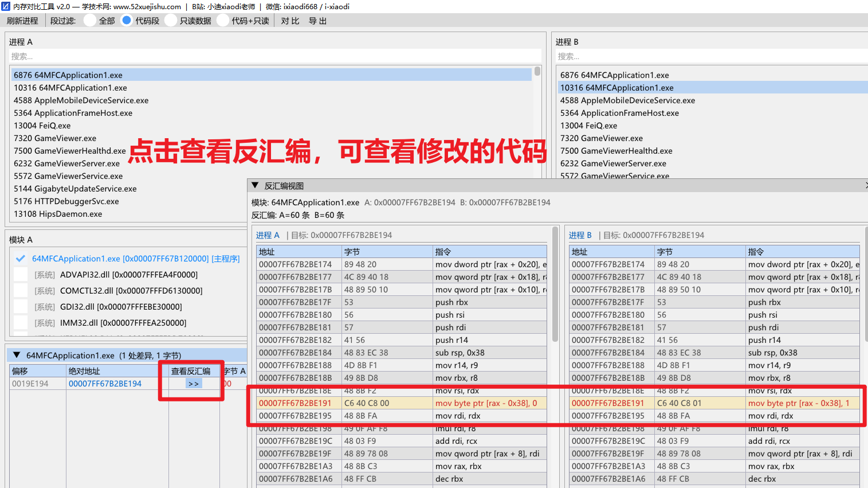Viewport: 868px width, 488px height.
Task: Select the 全部 segment filter radio
Action: (x=90, y=20)
